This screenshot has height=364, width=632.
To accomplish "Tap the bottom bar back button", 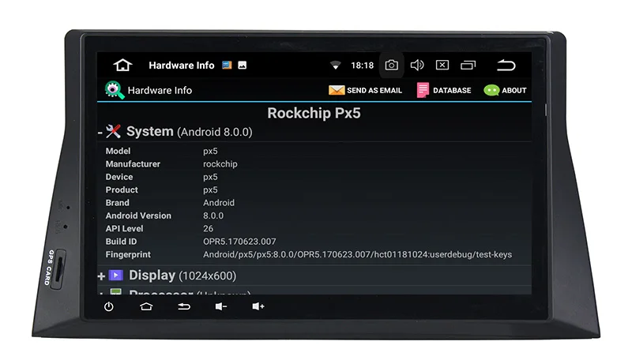I will 184,307.
